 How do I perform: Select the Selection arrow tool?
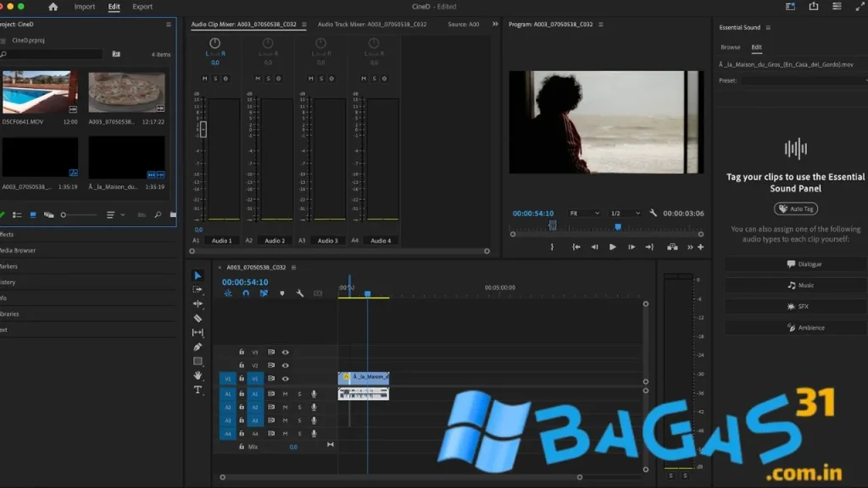click(198, 275)
